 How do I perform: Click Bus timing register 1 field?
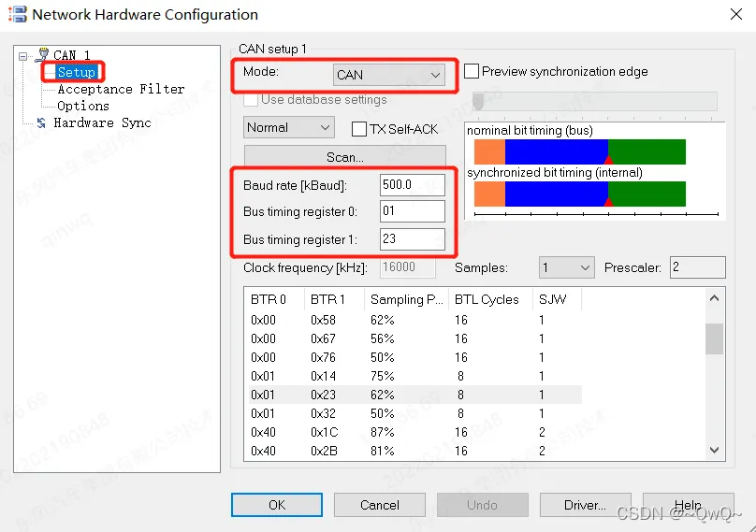point(412,239)
